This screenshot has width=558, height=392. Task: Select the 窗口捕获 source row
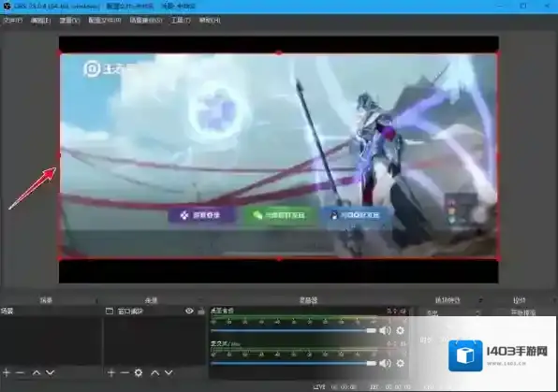(x=154, y=312)
